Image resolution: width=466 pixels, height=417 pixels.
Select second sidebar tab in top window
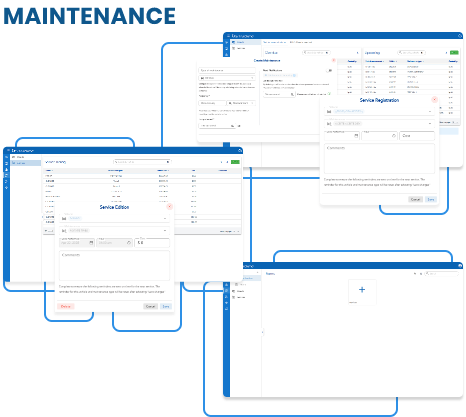(x=247, y=48)
